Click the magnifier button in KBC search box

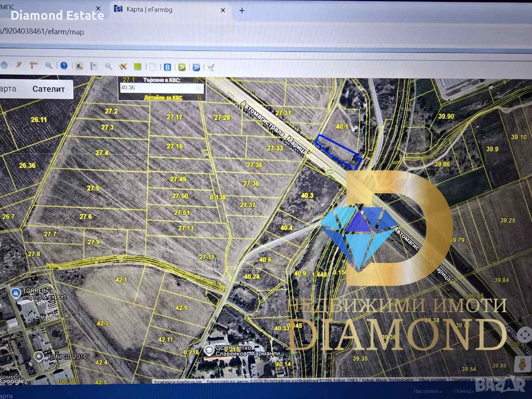199,88
